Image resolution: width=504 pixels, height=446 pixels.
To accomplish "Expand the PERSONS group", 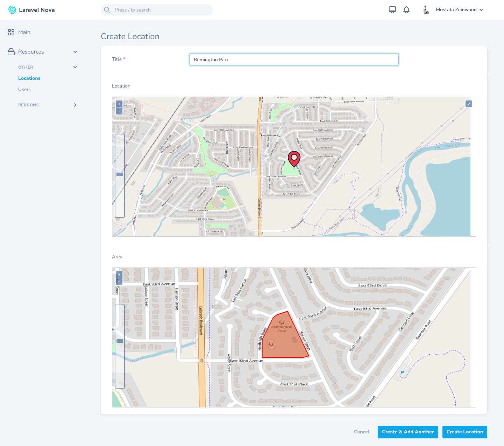I will point(75,105).
